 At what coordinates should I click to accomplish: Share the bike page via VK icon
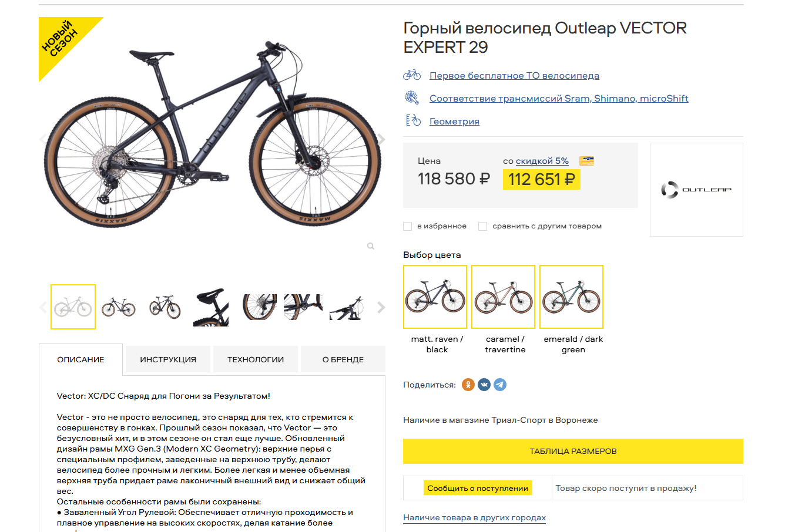pyautogui.click(x=484, y=385)
